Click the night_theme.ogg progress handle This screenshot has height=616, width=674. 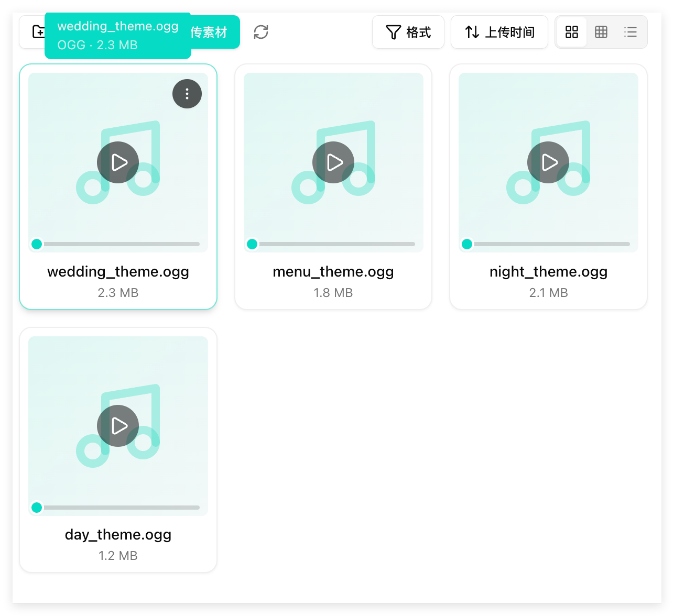pyautogui.click(x=467, y=244)
